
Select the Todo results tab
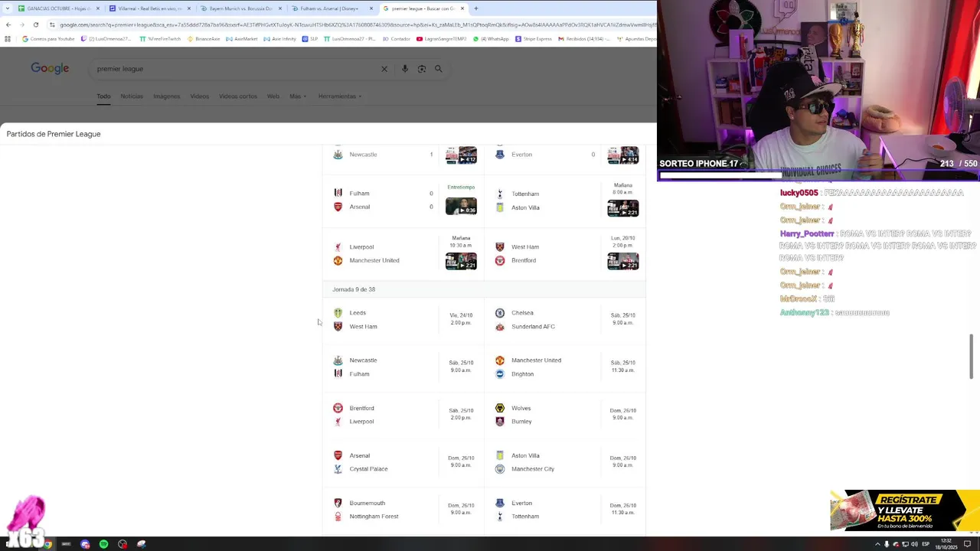point(103,96)
